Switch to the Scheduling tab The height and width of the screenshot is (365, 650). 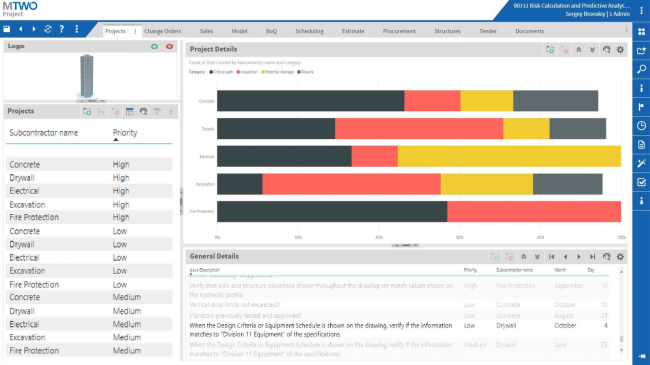(309, 31)
